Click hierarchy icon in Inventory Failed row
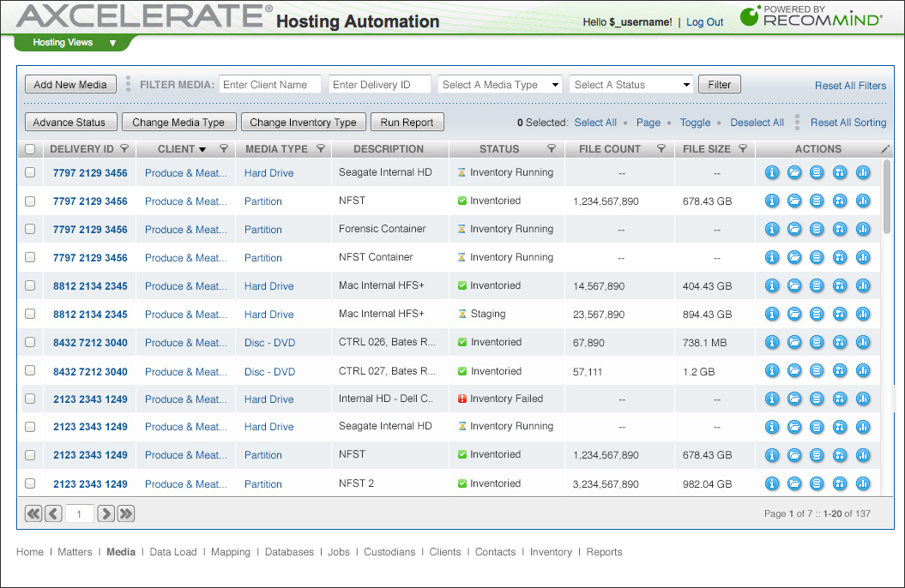Image resolution: width=905 pixels, height=588 pixels. [840, 399]
